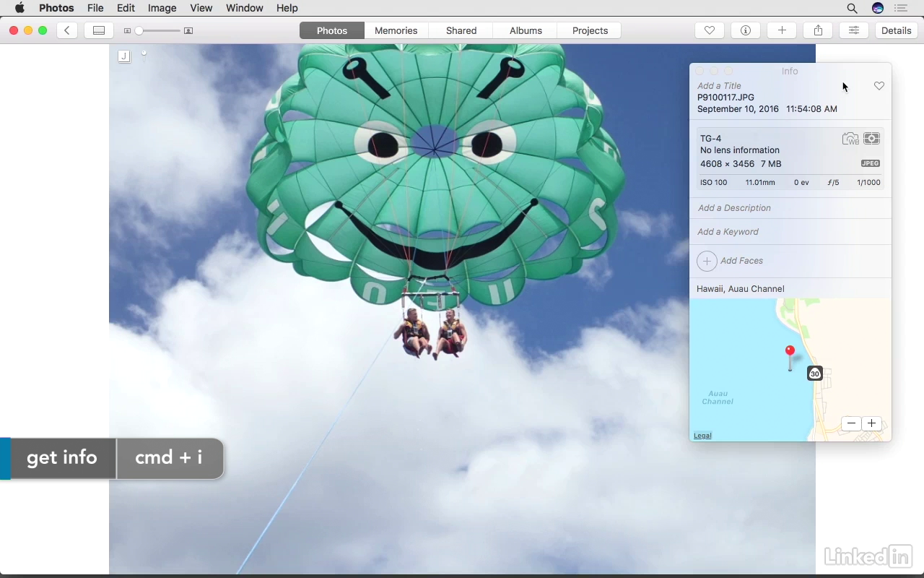Screen dimensions: 924x578
Task: Click the red map pin
Action: pos(790,357)
